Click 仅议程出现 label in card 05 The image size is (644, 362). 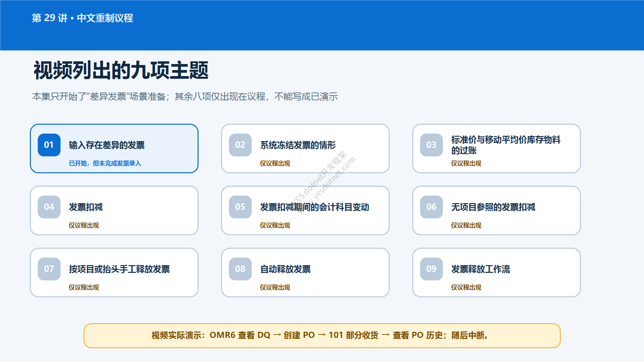(275, 225)
